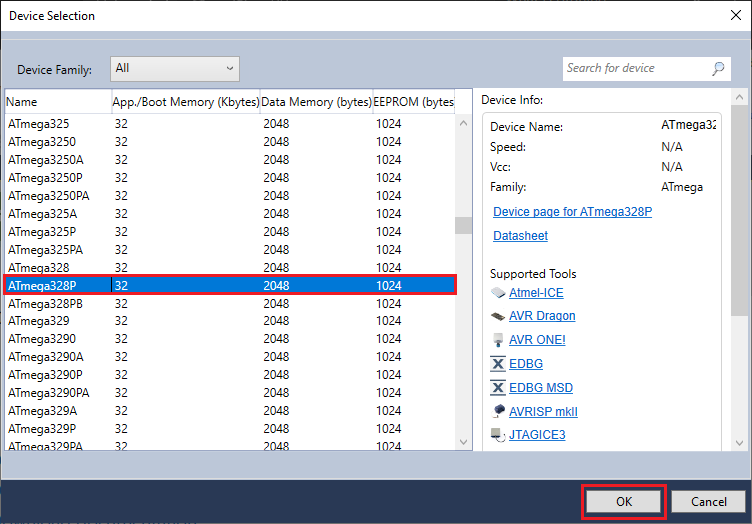This screenshot has width=752, height=524.
Task: Select the ATmega3290A row
Action: (x=230, y=357)
